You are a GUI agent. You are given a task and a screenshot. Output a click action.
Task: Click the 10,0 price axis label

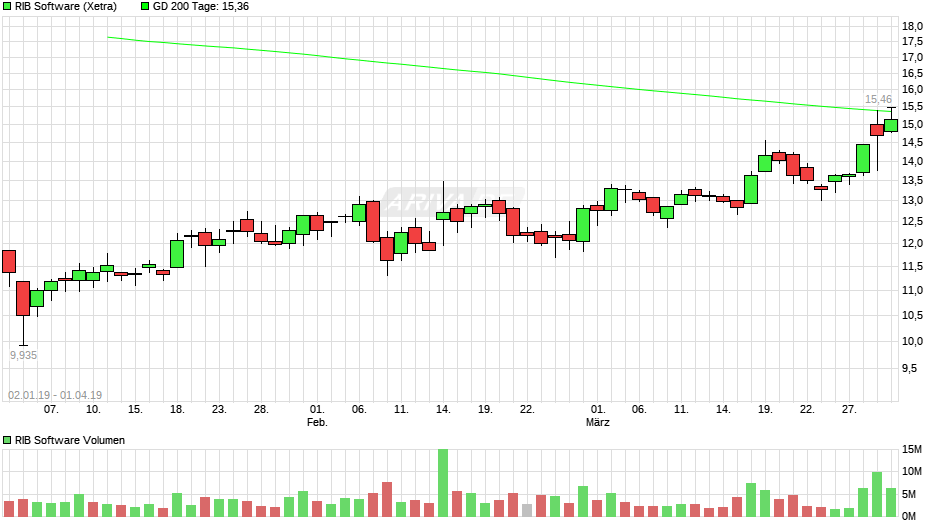click(912, 341)
